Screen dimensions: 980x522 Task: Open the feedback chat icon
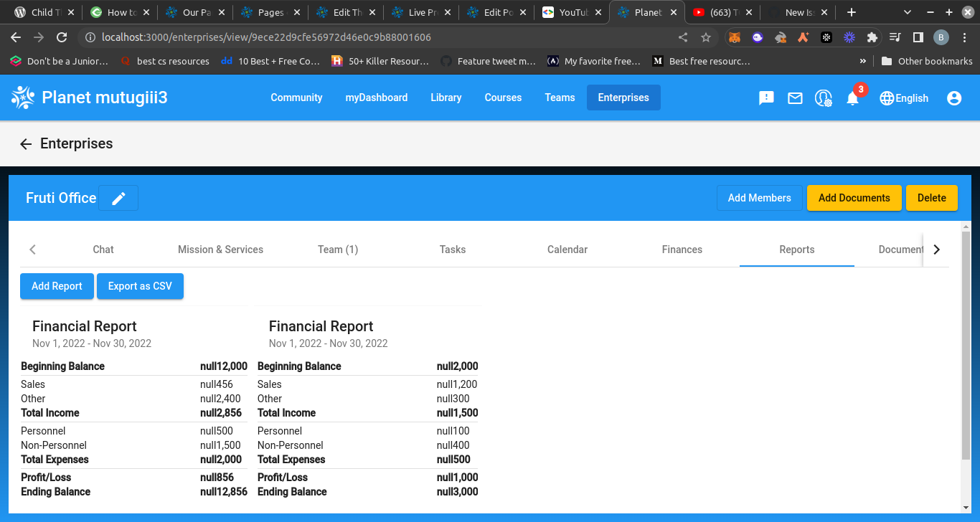[x=765, y=98]
